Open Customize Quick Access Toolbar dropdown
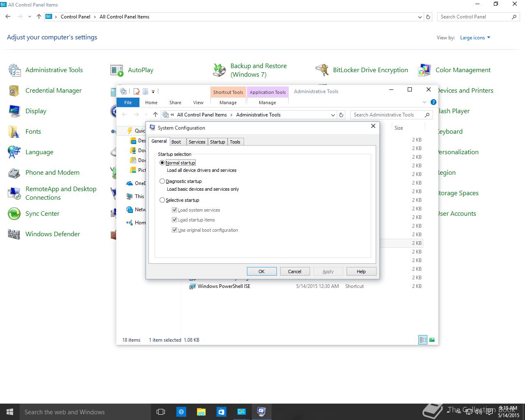 (x=153, y=92)
